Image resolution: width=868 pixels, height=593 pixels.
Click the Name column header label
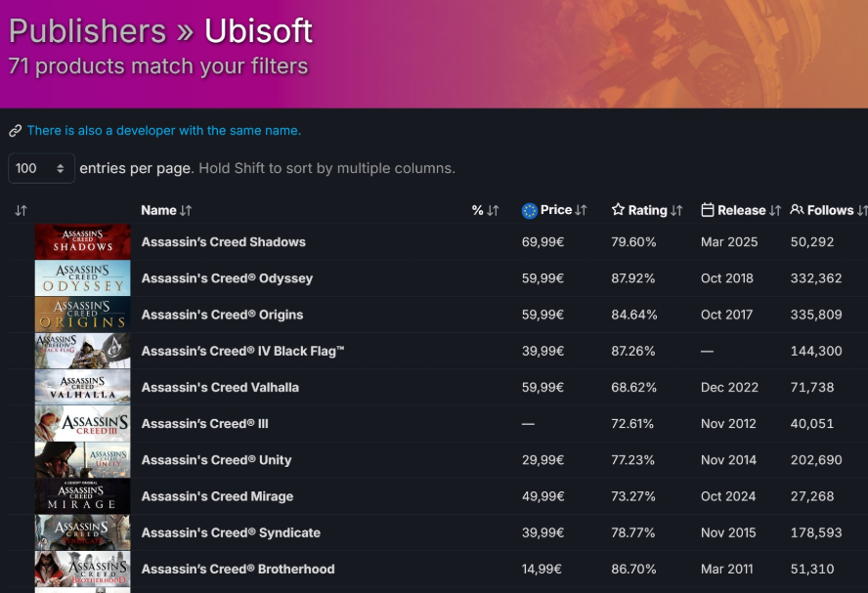(x=158, y=210)
